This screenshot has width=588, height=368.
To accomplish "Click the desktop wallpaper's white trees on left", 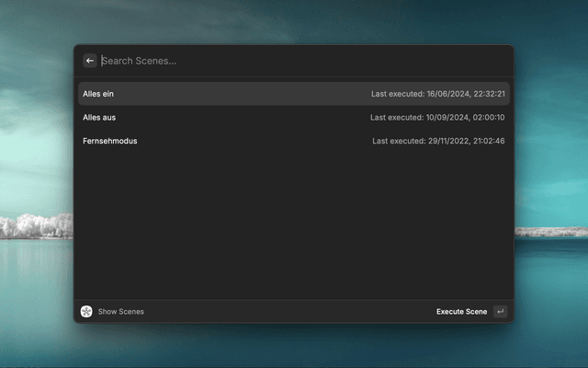I will click(x=35, y=225).
